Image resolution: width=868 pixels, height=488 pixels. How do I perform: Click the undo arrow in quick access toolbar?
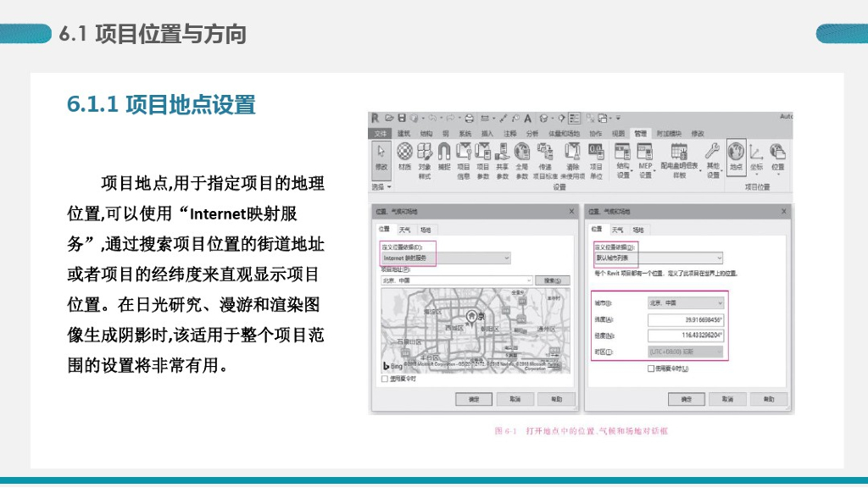click(431, 118)
